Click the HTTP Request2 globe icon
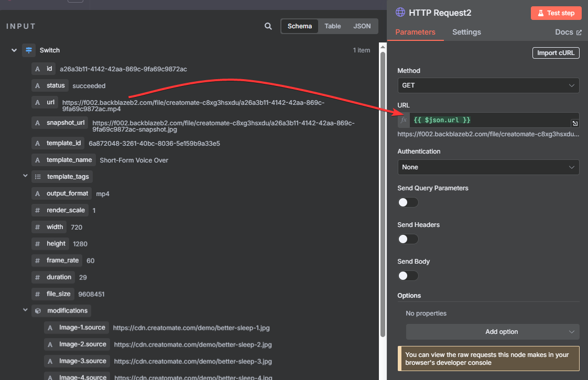Screen dimensions: 588x380 (400, 13)
